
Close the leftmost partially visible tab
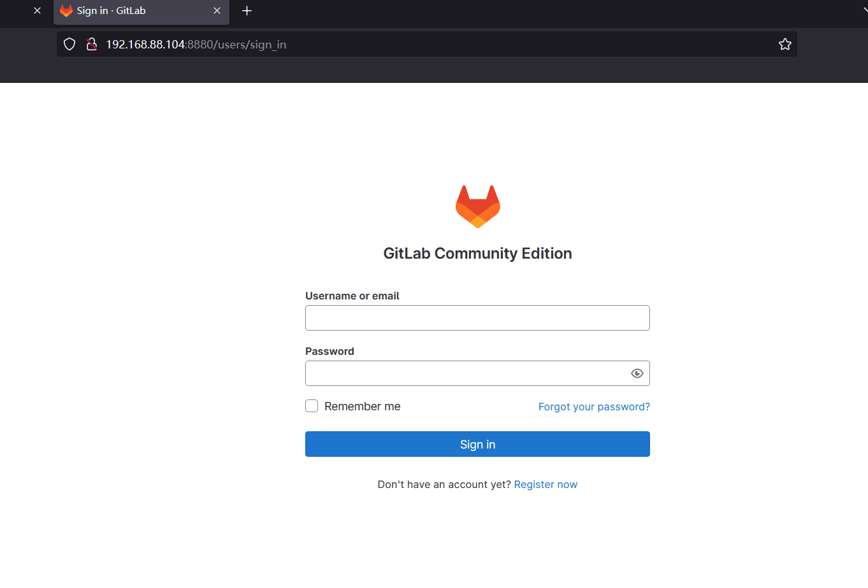37,11
